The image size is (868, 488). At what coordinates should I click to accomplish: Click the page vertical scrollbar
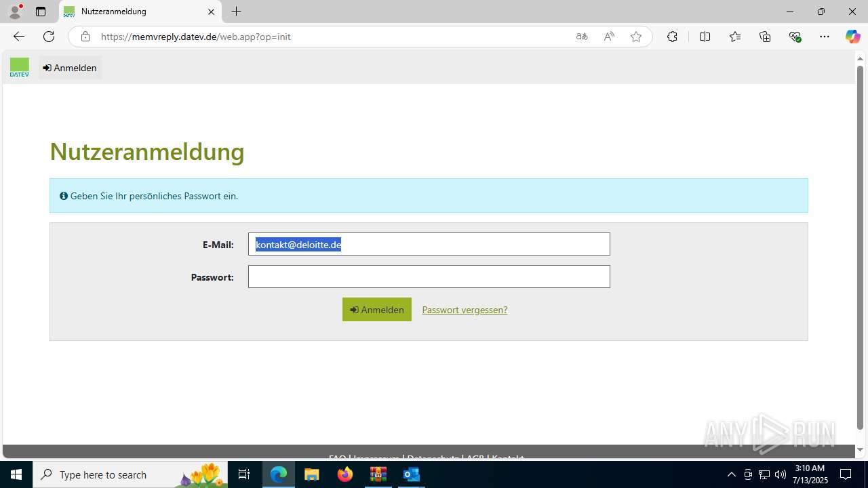coord(860,247)
